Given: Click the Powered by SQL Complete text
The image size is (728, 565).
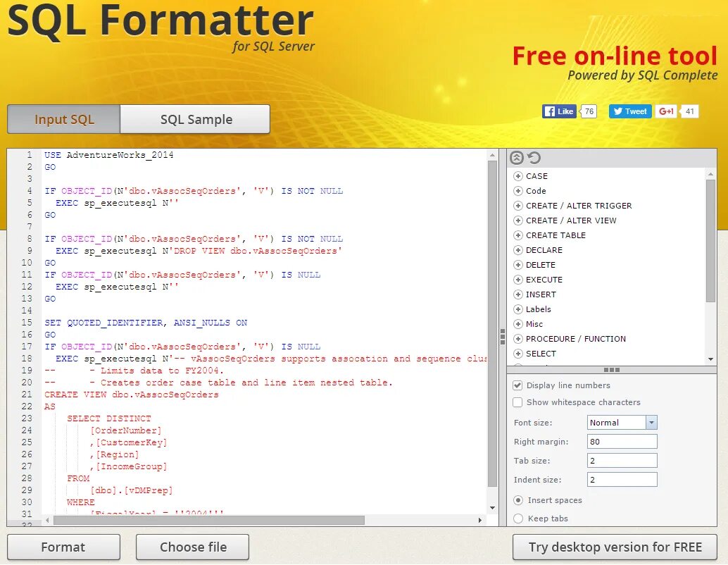Looking at the screenshot, I should click(643, 75).
